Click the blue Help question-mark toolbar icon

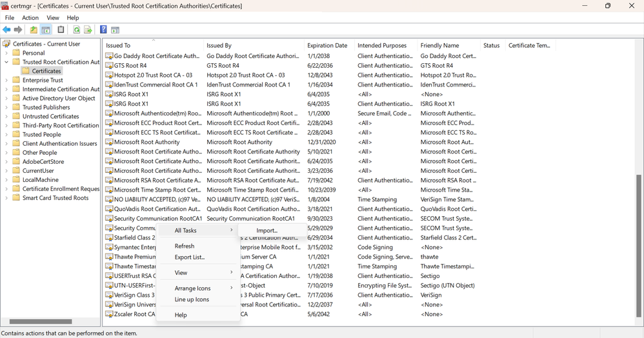103,30
